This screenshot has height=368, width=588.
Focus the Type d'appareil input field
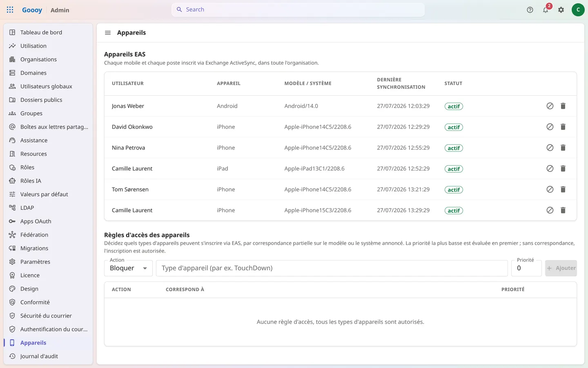coord(332,268)
